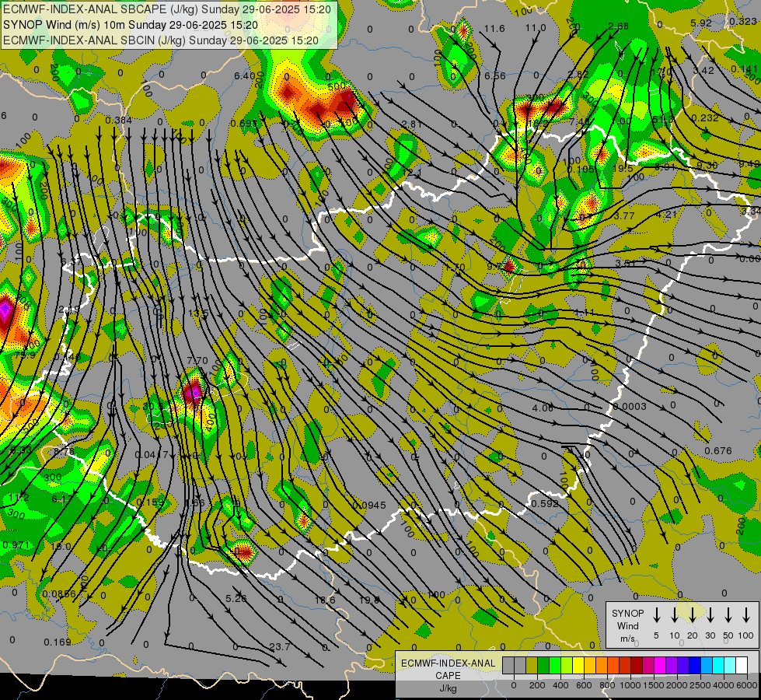Click the map value 6.40
The width and height of the screenshot is (761, 700).
[x=244, y=75]
